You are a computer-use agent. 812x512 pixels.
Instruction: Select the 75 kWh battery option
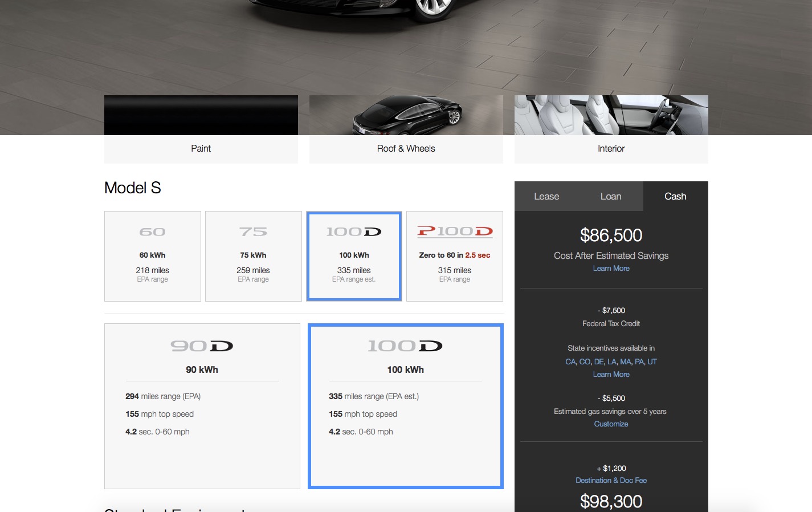pos(254,256)
